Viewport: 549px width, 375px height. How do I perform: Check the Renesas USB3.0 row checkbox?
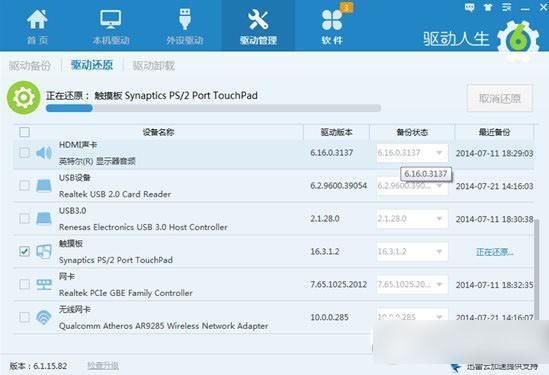[x=25, y=219]
